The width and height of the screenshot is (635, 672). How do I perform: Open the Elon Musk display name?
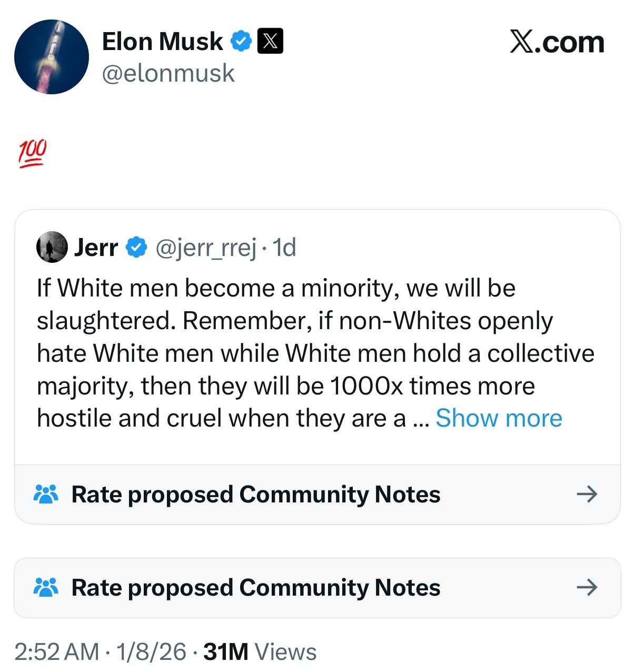(162, 41)
